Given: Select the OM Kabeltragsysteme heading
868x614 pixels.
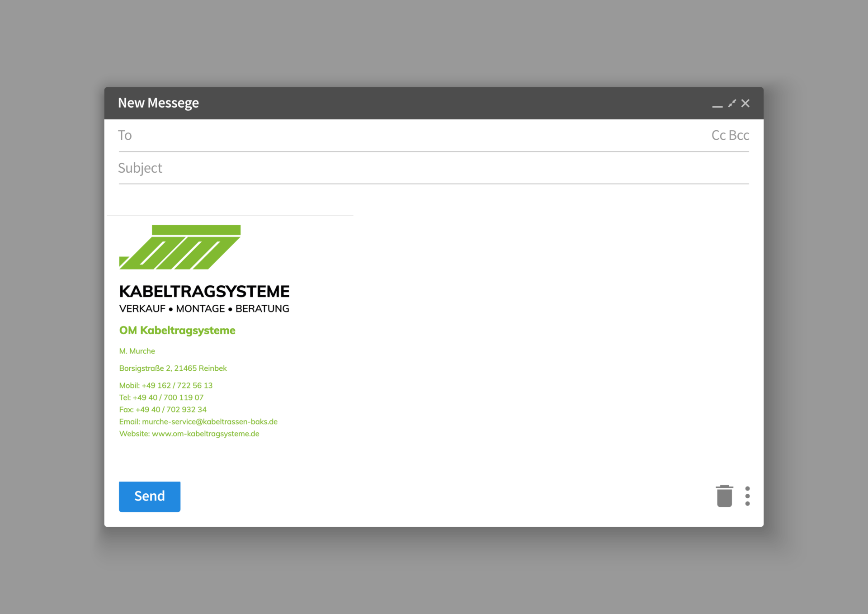Looking at the screenshot, I should (177, 331).
